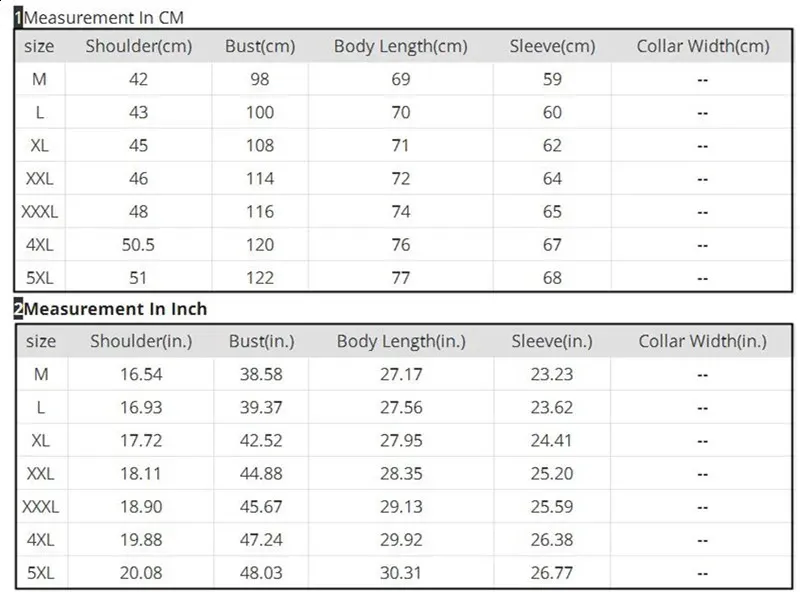Click the number 2 marker before Measurement In Inch

tap(18, 310)
